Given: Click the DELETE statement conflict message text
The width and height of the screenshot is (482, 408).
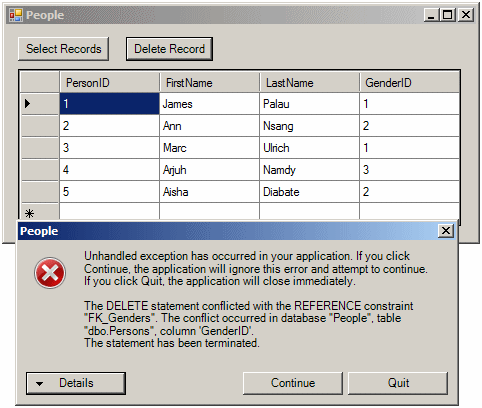Looking at the screenshot, I should (x=248, y=324).
